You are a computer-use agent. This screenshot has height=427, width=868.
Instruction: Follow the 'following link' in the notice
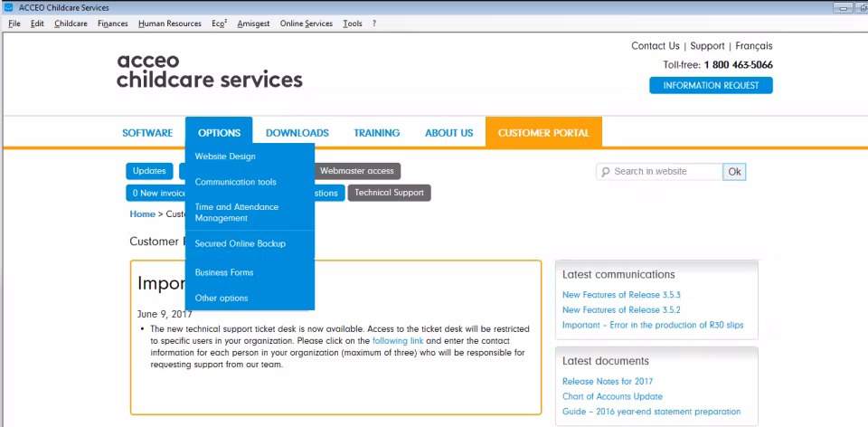(397, 340)
